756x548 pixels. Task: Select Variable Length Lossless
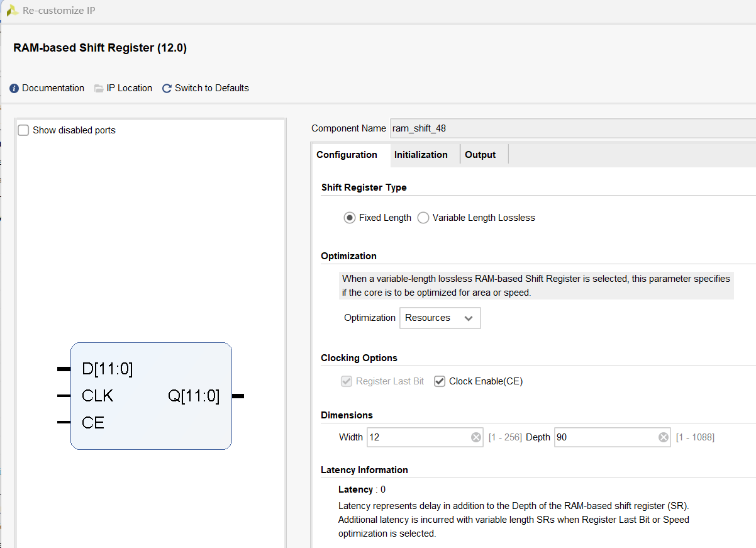423,217
